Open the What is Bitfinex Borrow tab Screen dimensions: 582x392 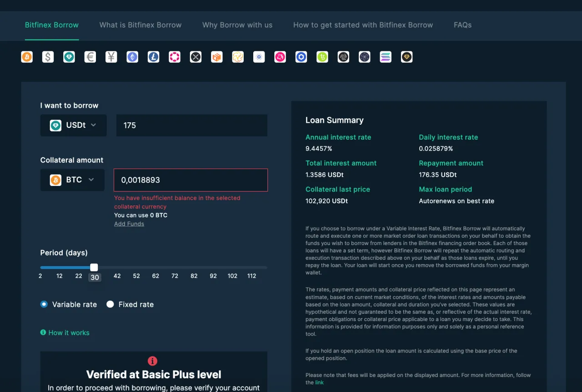click(x=140, y=25)
